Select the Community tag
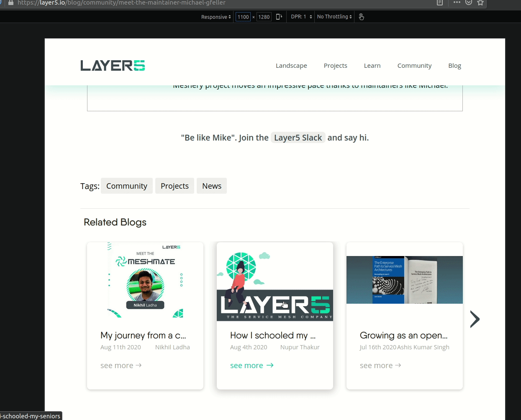Image resolution: width=521 pixels, height=420 pixels. 127,186
